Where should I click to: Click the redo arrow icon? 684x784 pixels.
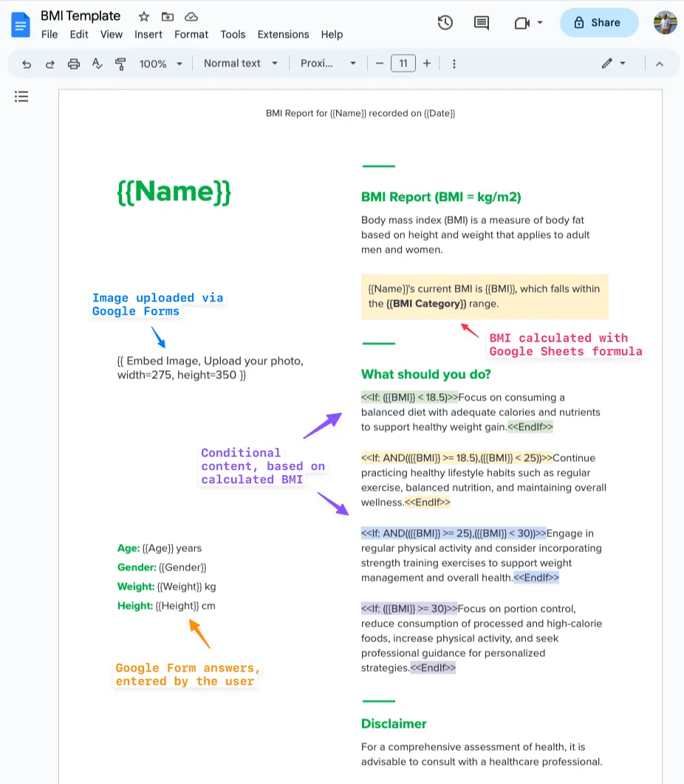50,64
